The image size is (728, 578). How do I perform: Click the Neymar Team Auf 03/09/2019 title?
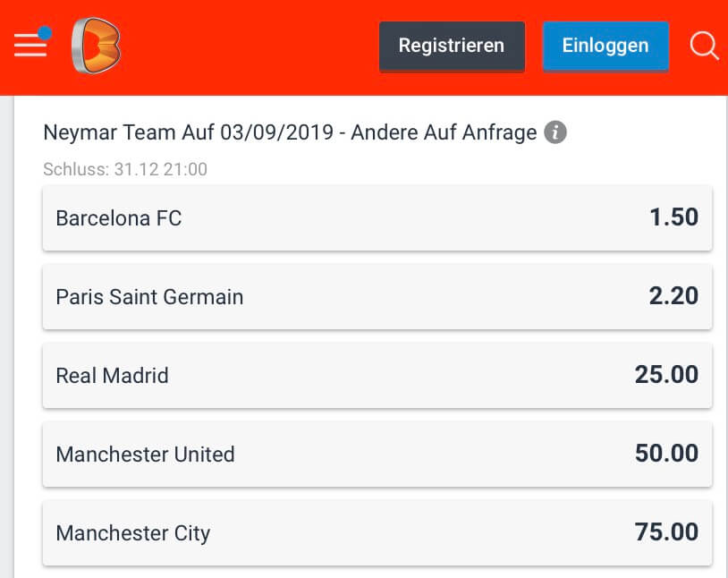(189, 132)
